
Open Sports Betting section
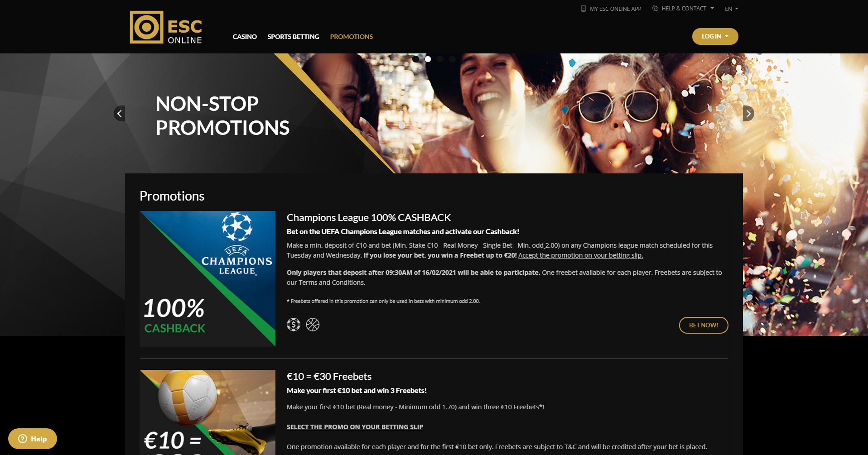pyautogui.click(x=293, y=37)
